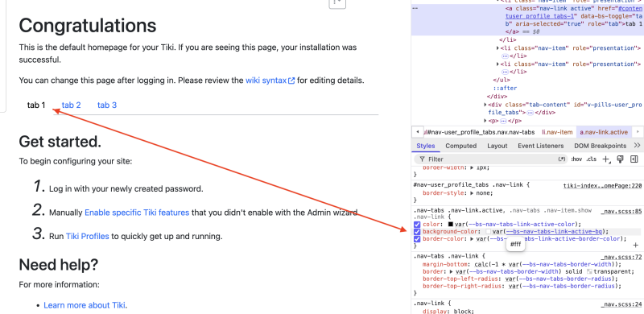Image resolution: width=644 pixels, height=314 pixels.
Task: Open the Event Listeners tab
Action: tap(540, 146)
